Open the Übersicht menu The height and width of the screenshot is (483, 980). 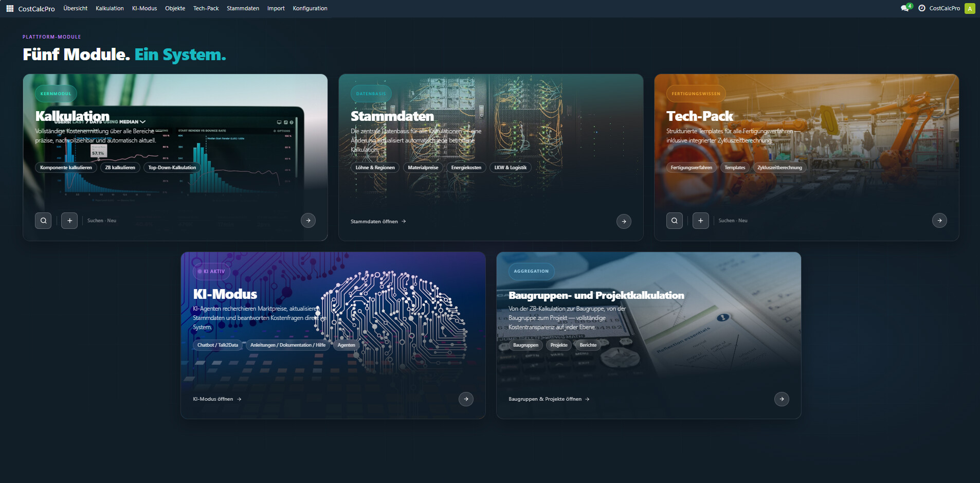click(76, 8)
